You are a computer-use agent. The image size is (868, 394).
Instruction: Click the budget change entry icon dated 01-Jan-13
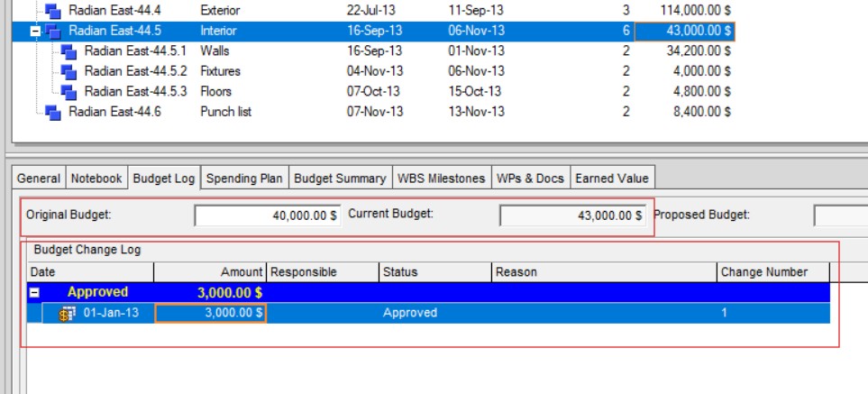[x=66, y=314]
